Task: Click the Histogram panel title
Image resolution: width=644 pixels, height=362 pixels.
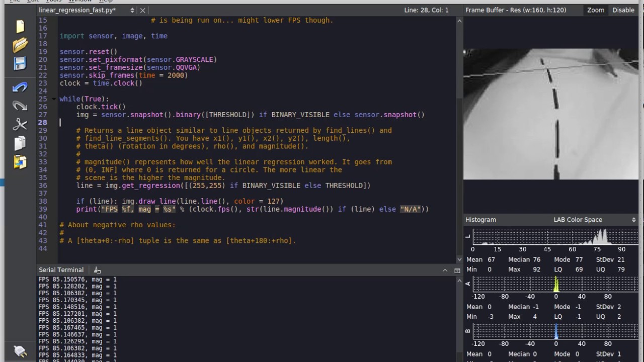Action: (480, 220)
